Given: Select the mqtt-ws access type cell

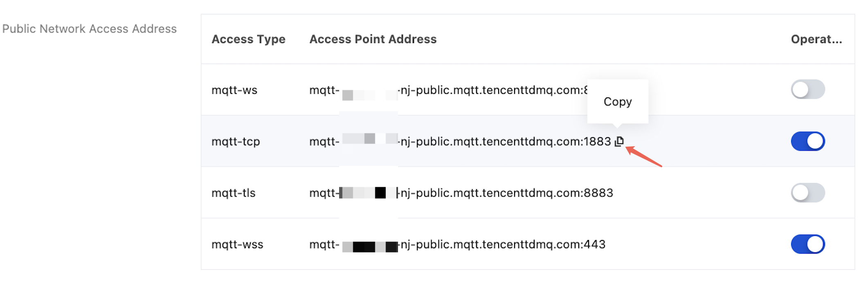Looking at the screenshot, I should coord(234,90).
